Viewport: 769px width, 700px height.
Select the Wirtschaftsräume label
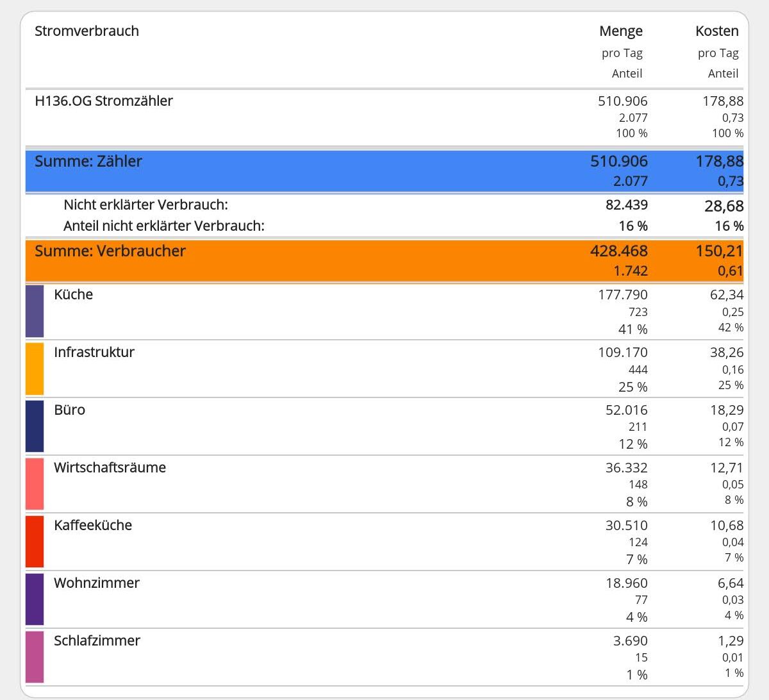[x=110, y=468]
